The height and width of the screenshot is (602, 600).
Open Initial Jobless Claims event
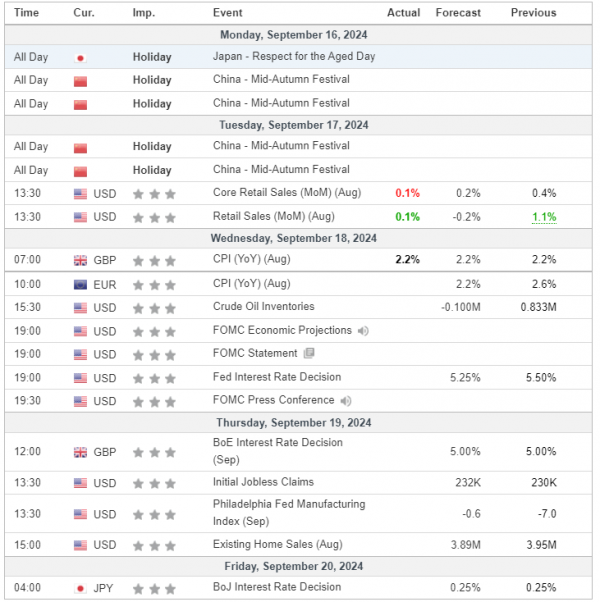tap(263, 482)
